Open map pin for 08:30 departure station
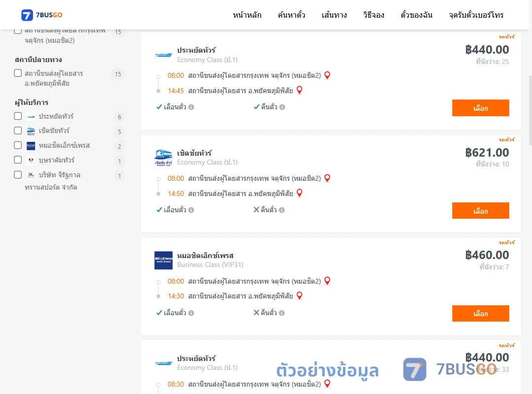The width and height of the screenshot is (532, 394). click(x=327, y=384)
